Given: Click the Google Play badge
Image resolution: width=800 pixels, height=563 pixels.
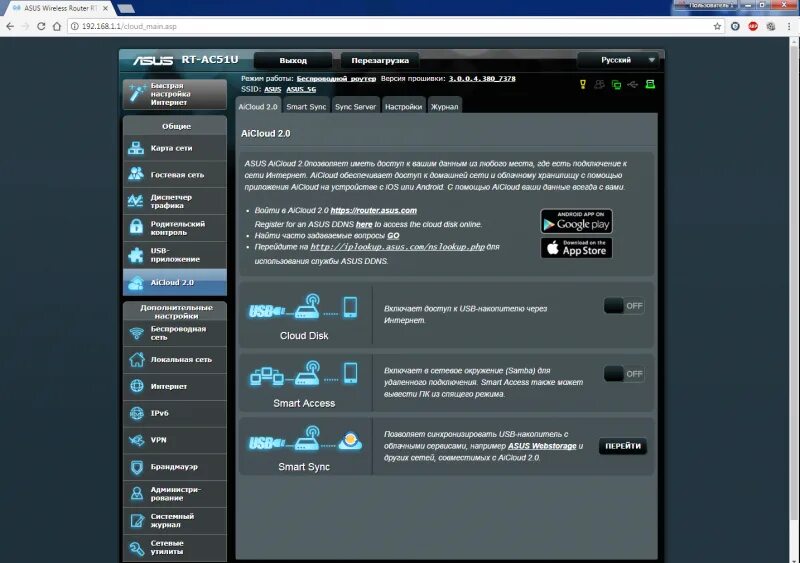Looking at the screenshot, I should click(x=577, y=221).
